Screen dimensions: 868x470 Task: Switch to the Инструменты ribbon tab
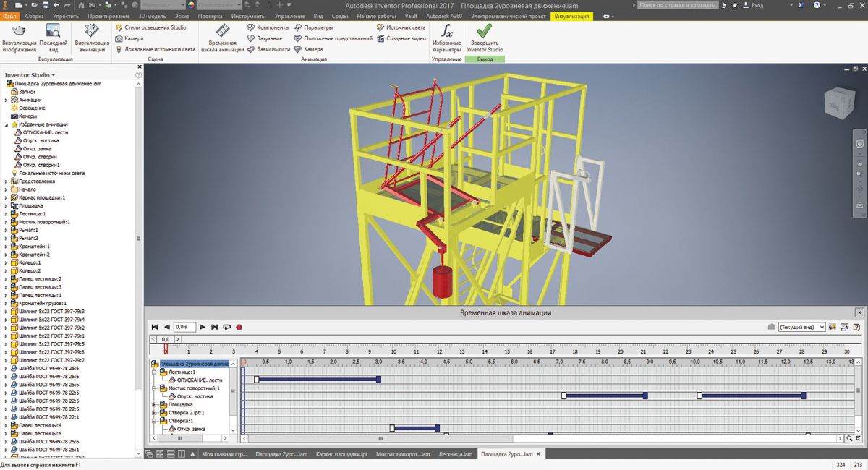pyautogui.click(x=249, y=15)
